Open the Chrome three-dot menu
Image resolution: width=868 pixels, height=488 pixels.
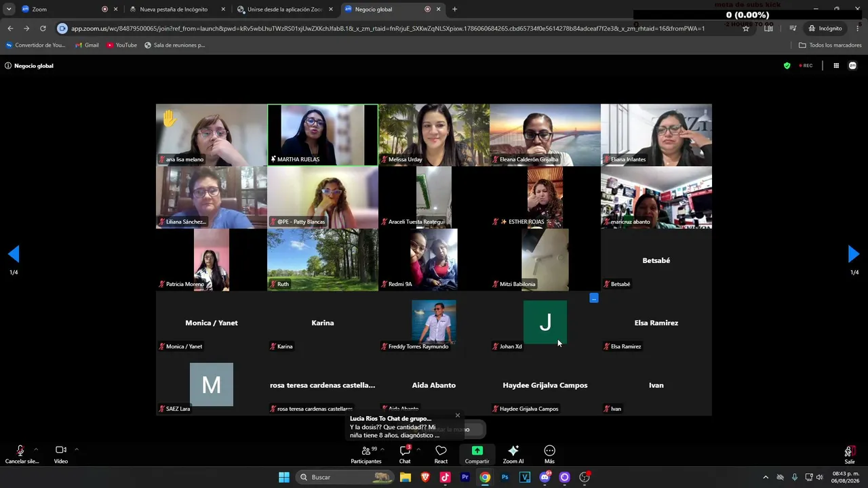click(858, 28)
